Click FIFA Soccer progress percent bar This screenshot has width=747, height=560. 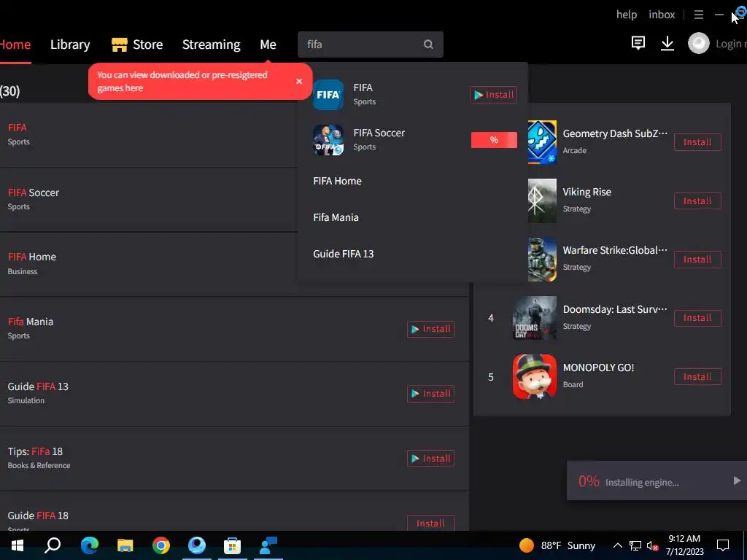click(x=494, y=140)
